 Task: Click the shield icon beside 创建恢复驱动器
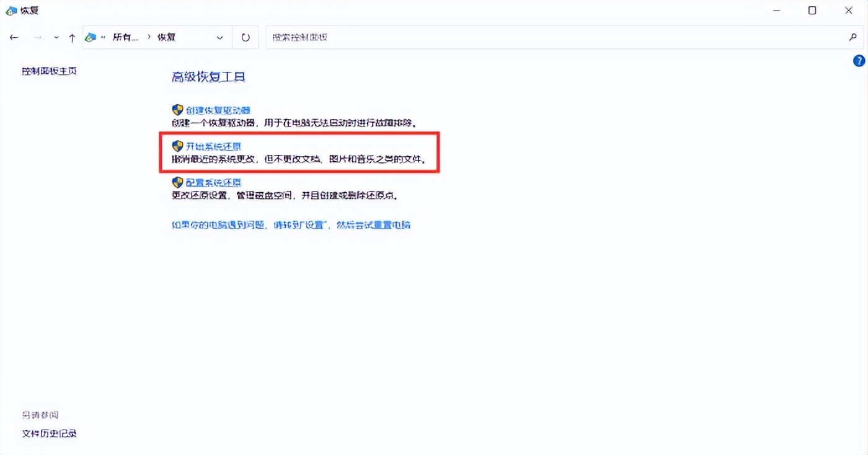click(x=176, y=110)
